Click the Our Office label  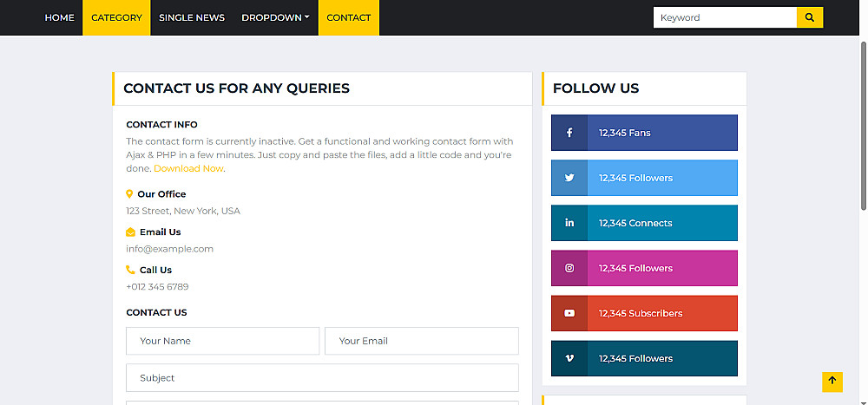point(161,194)
